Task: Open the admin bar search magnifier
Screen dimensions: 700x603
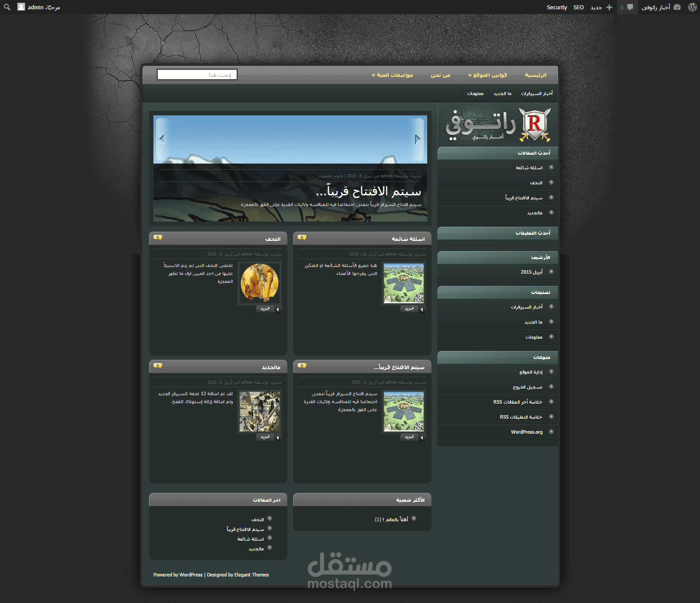Action: pyautogui.click(x=7, y=7)
